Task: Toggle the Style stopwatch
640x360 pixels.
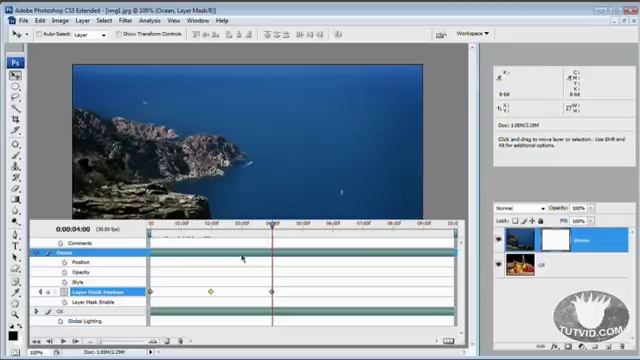Action: pos(64,282)
